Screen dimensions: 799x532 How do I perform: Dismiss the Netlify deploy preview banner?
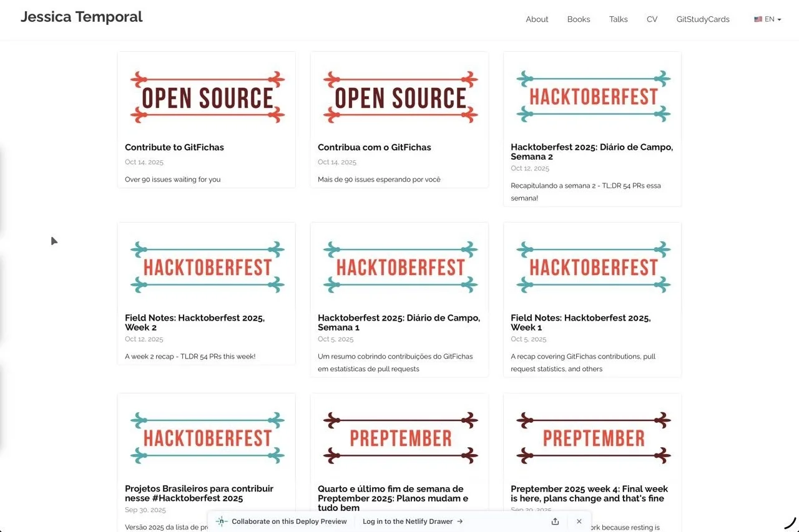pos(579,521)
